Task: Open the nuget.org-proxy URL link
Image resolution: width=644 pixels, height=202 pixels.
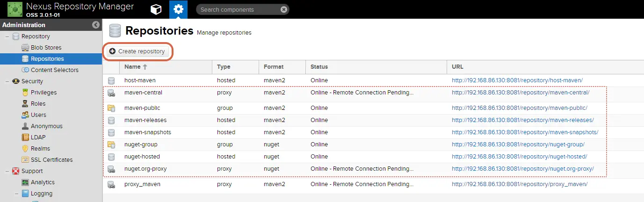Action: coord(523,169)
